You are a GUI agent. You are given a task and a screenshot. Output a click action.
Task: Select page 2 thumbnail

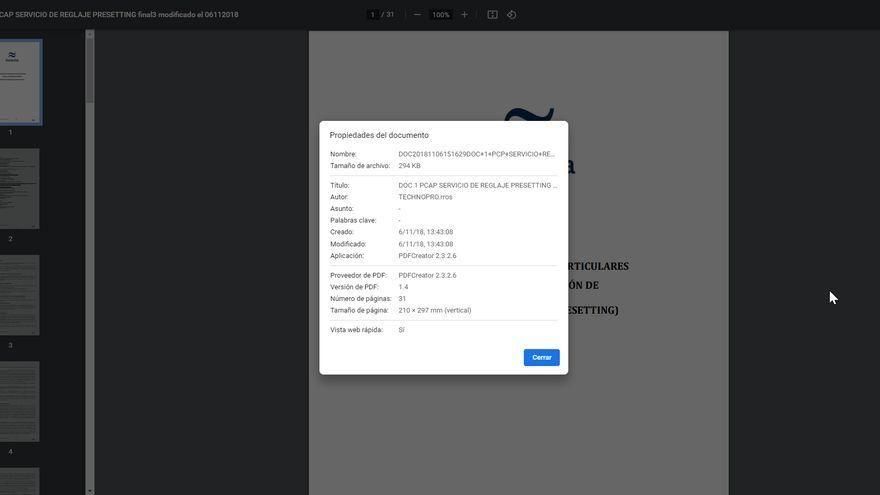click(x=20, y=189)
